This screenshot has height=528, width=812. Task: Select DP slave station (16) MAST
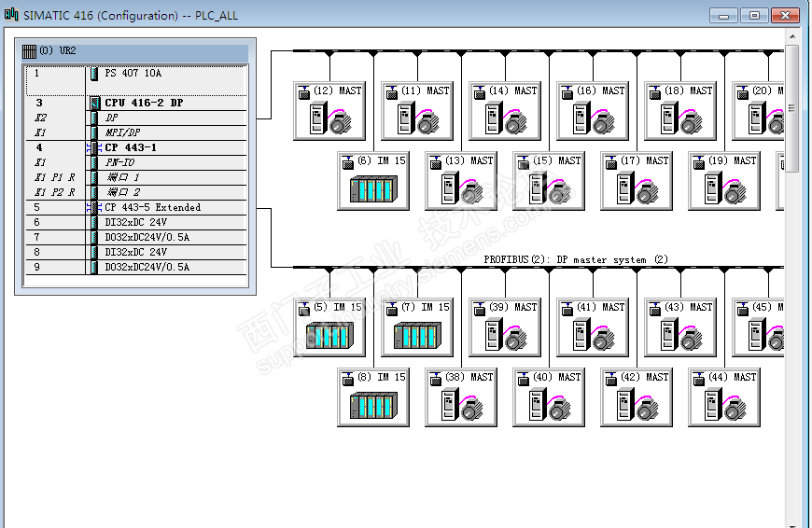(593, 111)
